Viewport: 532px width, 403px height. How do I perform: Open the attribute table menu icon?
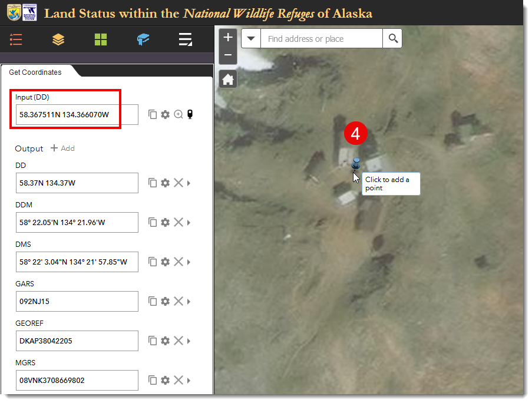click(186, 39)
